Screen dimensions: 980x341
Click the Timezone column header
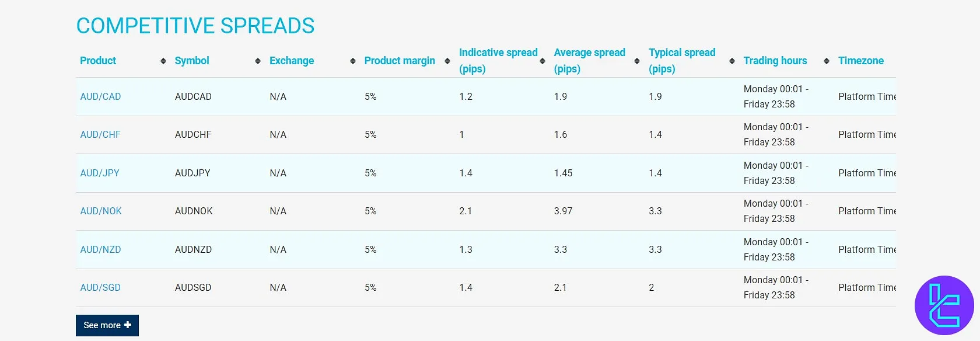point(860,61)
